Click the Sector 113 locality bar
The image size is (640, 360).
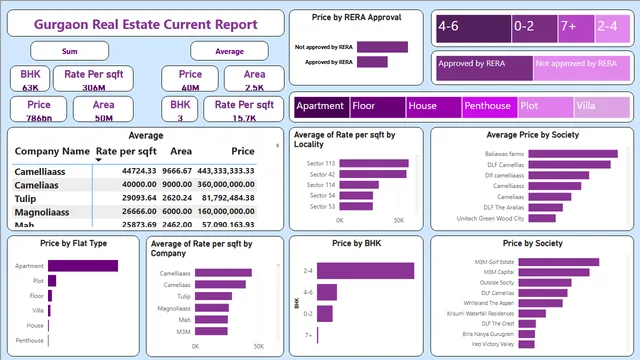(x=374, y=163)
